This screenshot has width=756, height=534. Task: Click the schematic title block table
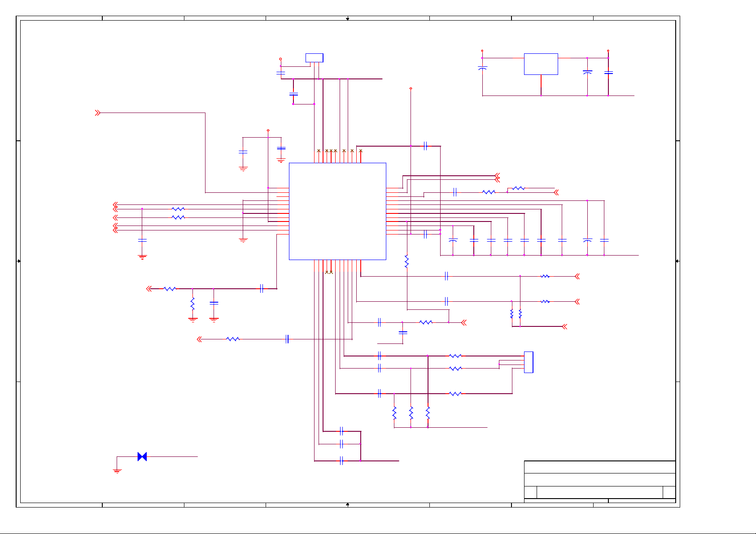(x=600, y=482)
